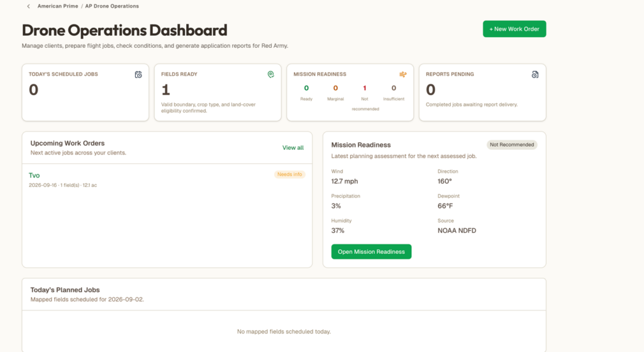
Task: Select the Insufficient count in Mission Readiness
Action: (394, 88)
